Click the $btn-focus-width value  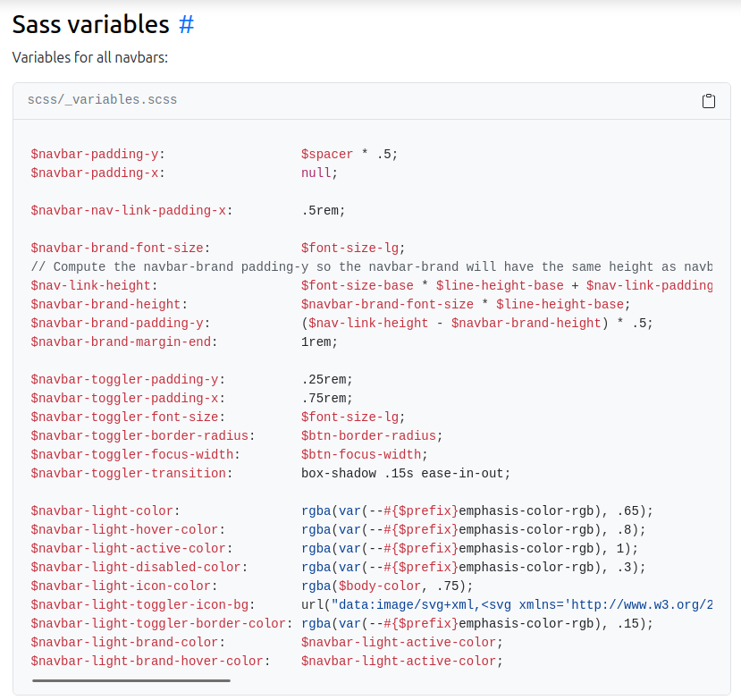pos(361,455)
